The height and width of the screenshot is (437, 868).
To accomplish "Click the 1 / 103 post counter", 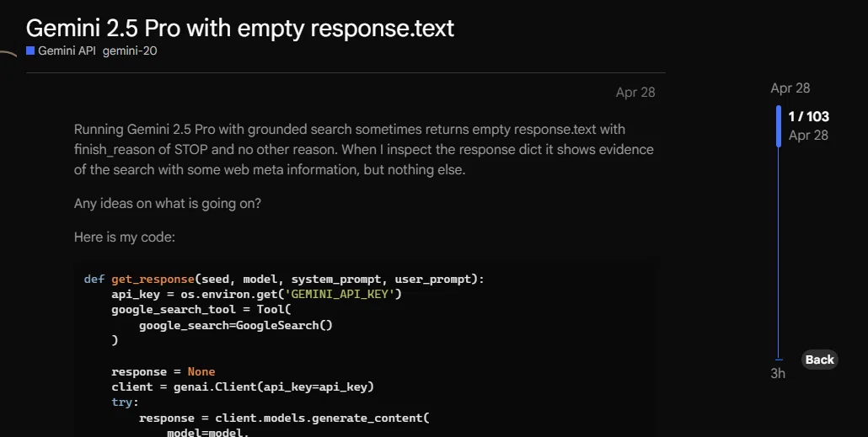I will [809, 116].
